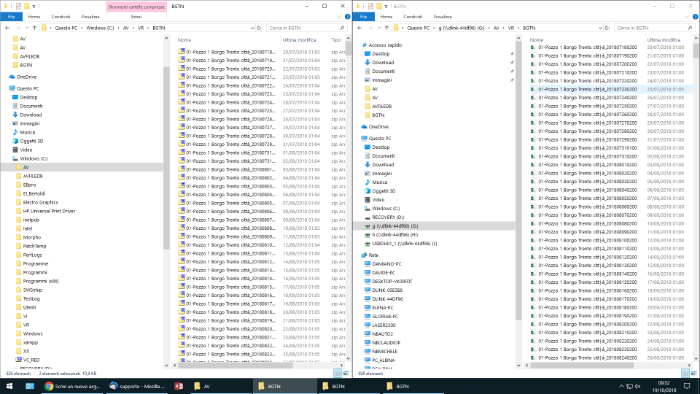This screenshot has height=394, width=700.
Task: Select Electro Graphics folder in tree
Action: tap(37, 202)
